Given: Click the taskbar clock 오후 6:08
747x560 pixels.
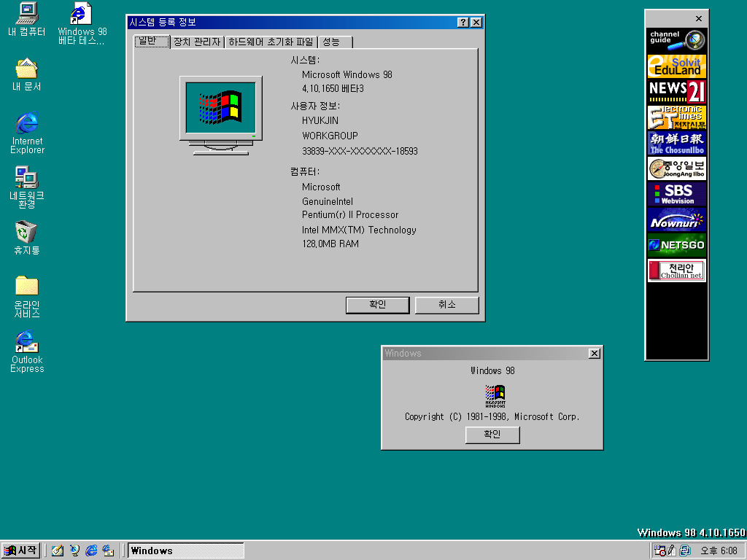Looking at the screenshot, I should tap(719, 551).
